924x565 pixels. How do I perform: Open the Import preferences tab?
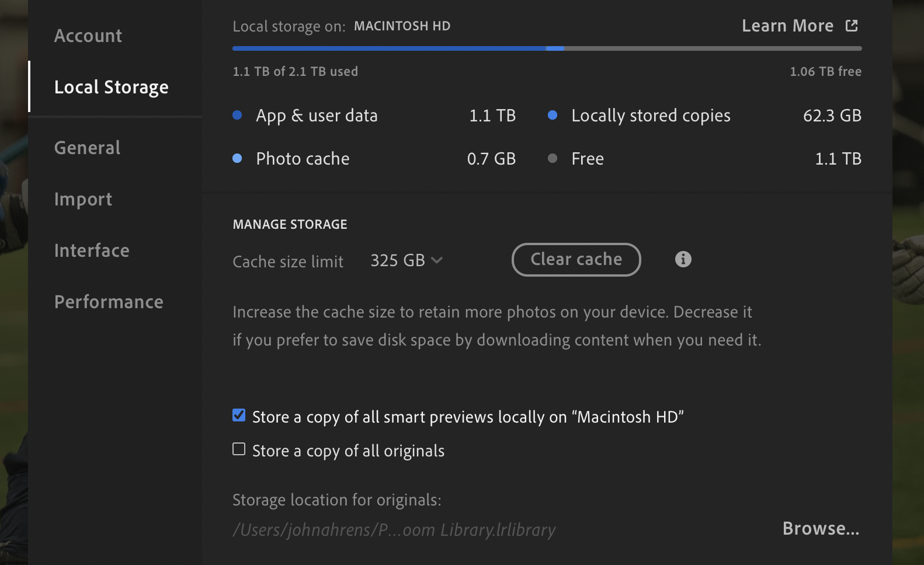83,199
